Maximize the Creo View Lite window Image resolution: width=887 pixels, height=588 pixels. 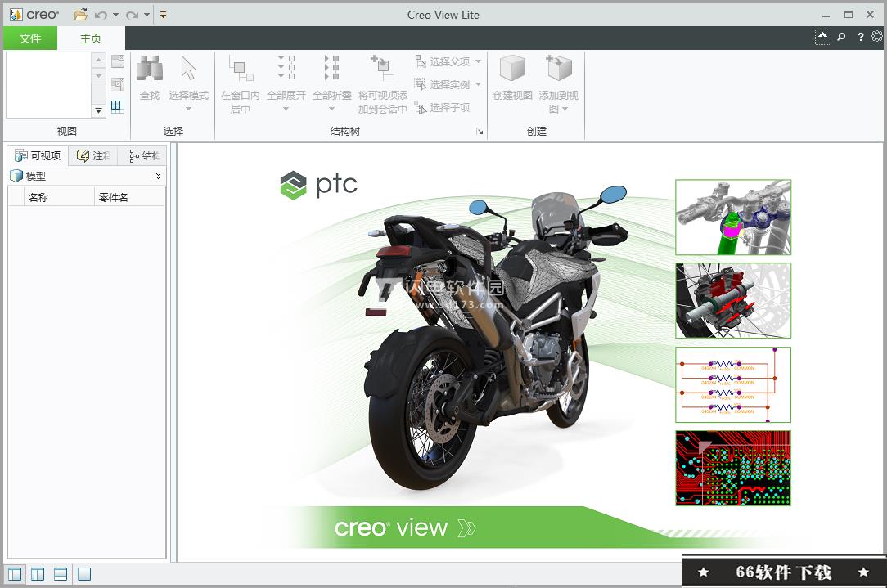[x=848, y=15]
